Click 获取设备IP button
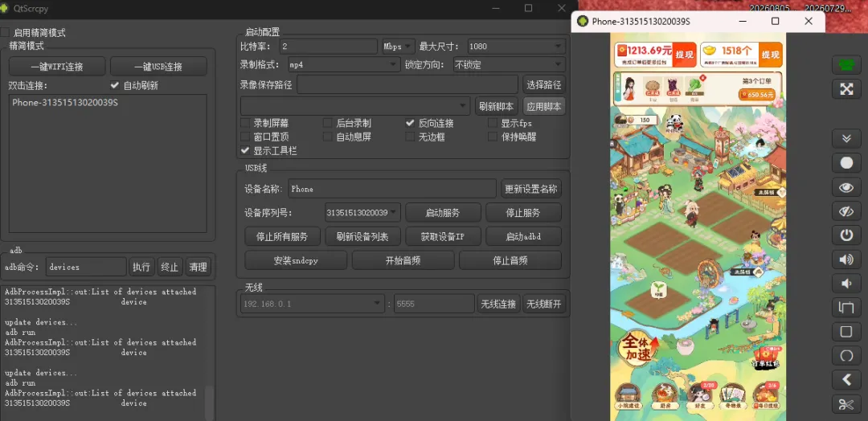 tap(443, 236)
